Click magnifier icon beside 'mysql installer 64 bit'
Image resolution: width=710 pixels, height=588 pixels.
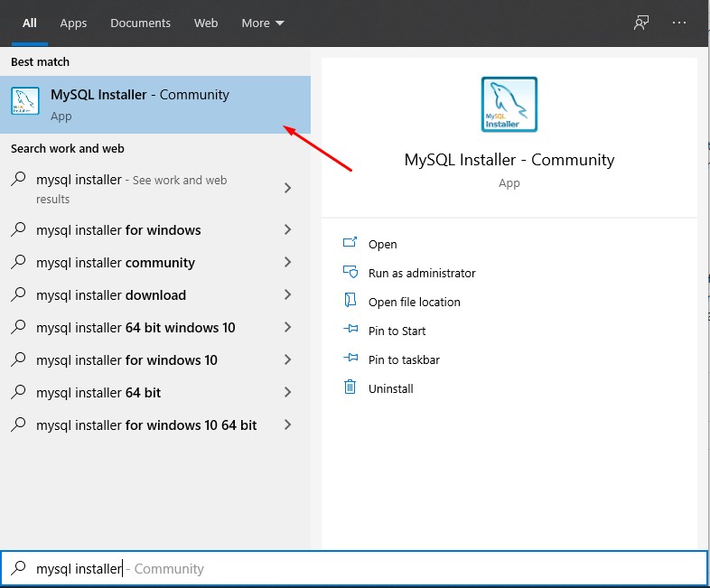[x=18, y=392]
